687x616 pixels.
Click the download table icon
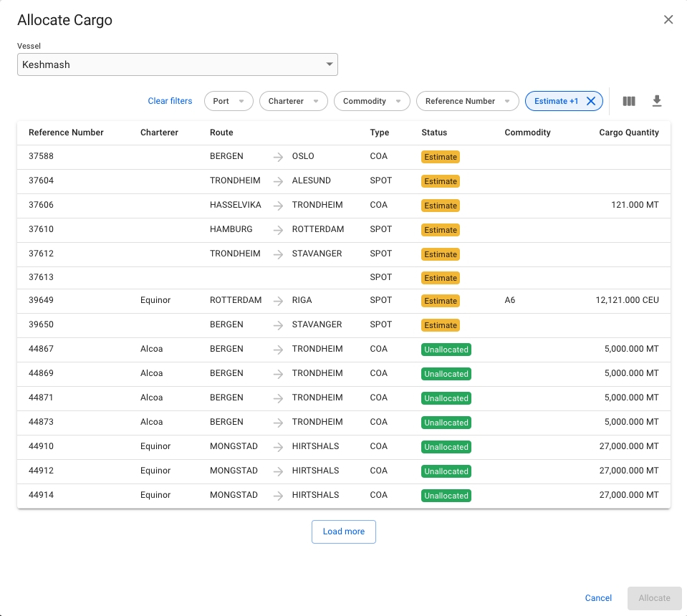(656, 101)
